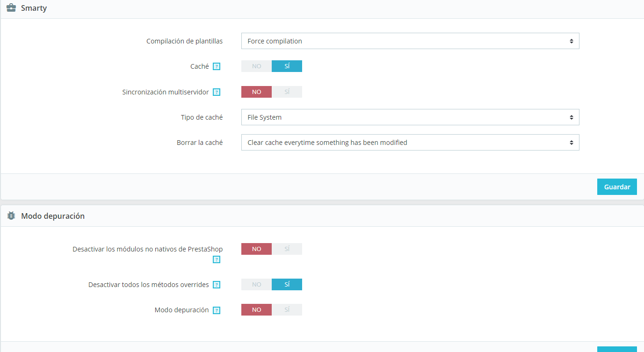
Task: Set Sincronización multiservidor to SÍ
Action: [x=287, y=92]
